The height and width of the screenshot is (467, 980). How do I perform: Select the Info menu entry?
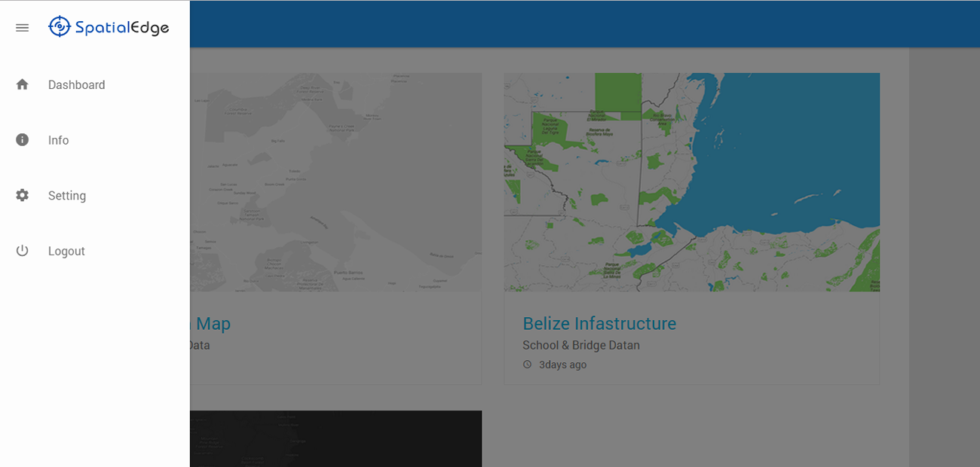[58, 140]
